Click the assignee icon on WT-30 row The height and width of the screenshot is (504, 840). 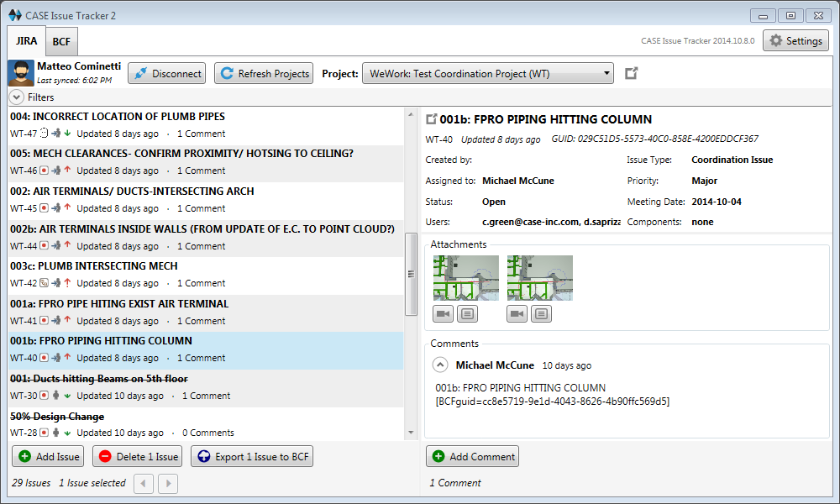point(55,396)
